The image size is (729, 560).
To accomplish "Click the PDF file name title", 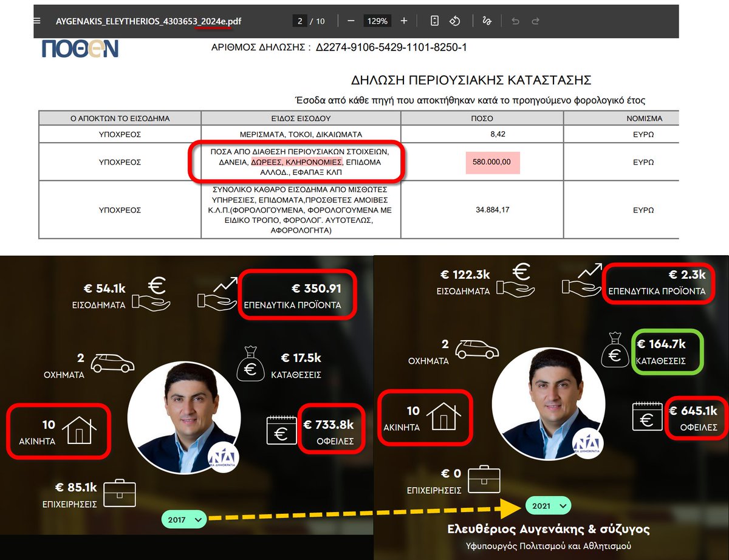I will coord(149,21).
